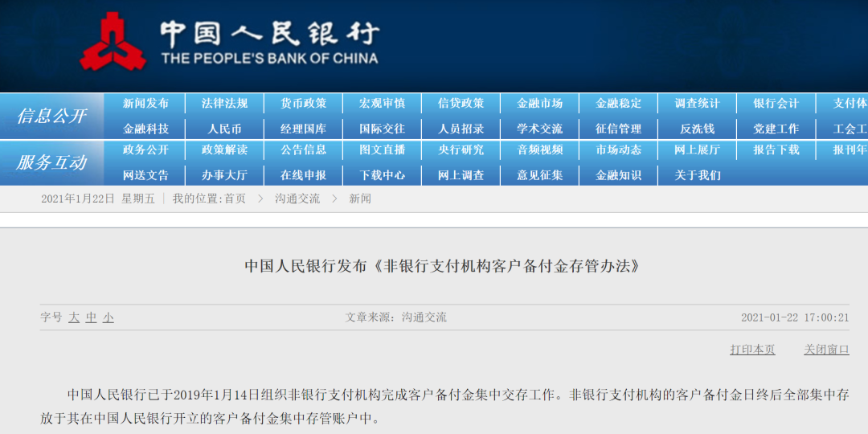
Task: Open 沟通交流 breadcrumb link
Action: [297, 199]
